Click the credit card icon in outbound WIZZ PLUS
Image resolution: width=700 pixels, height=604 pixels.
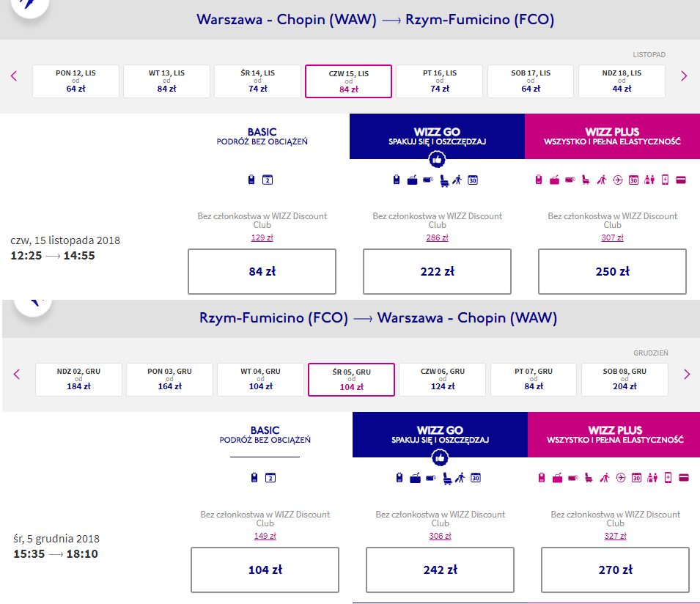pos(681,180)
